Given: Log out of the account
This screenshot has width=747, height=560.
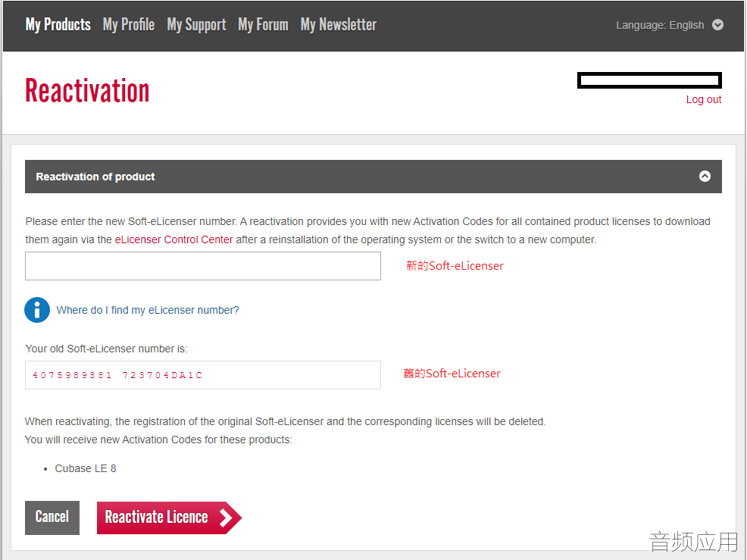Looking at the screenshot, I should 703,99.
